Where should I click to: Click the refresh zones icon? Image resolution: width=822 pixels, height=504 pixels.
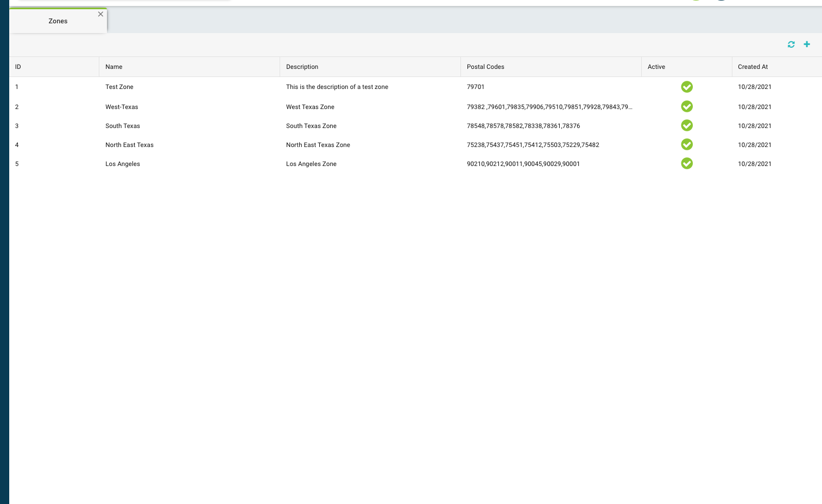tap(791, 44)
